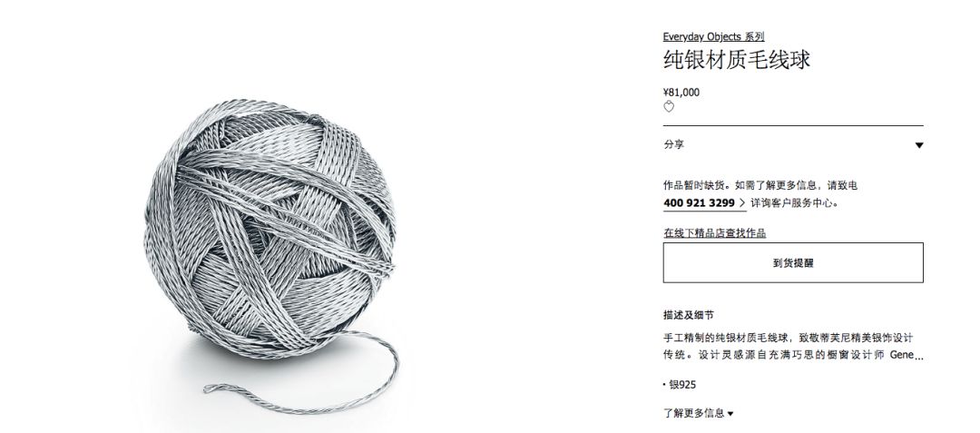Viewport: 980px width, 433px height.
Task: Select the 描述及细节 section heading
Action: (688, 316)
